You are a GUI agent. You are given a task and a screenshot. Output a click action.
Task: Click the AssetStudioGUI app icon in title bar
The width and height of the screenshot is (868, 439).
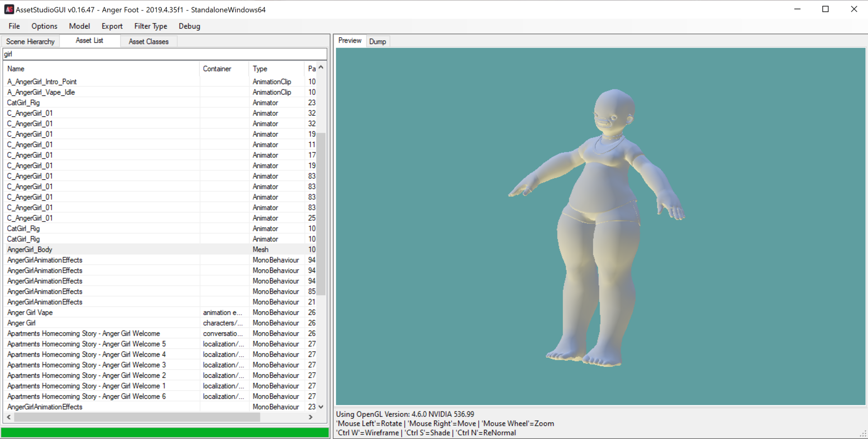9,10
